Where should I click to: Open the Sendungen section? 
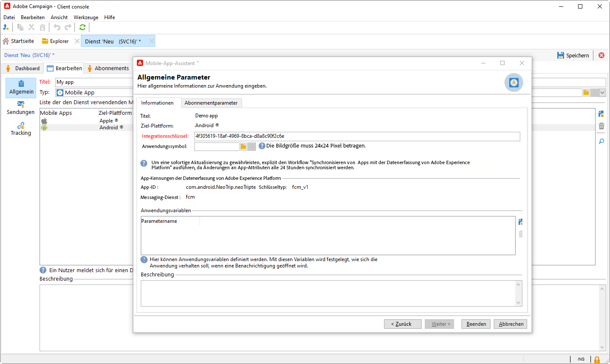click(21, 108)
